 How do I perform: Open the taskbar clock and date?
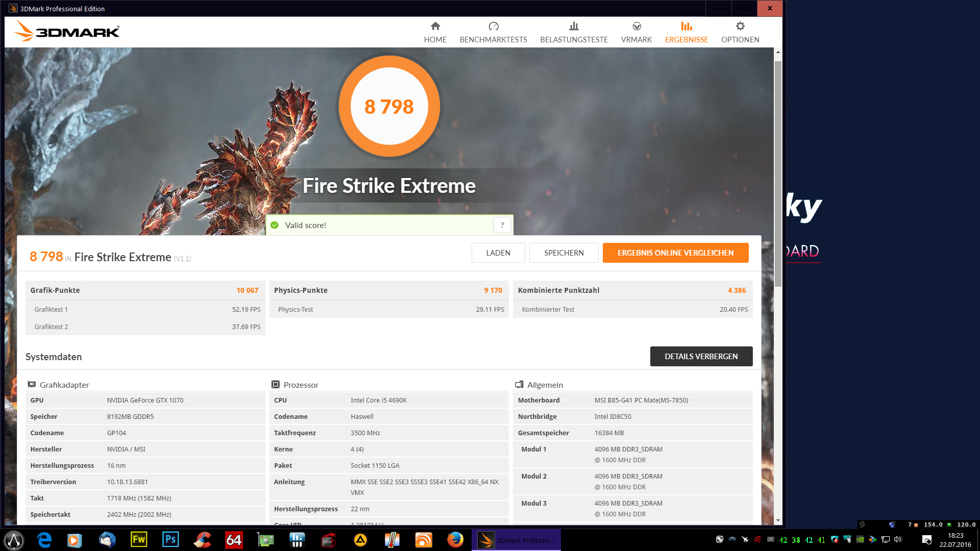click(955, 540)
